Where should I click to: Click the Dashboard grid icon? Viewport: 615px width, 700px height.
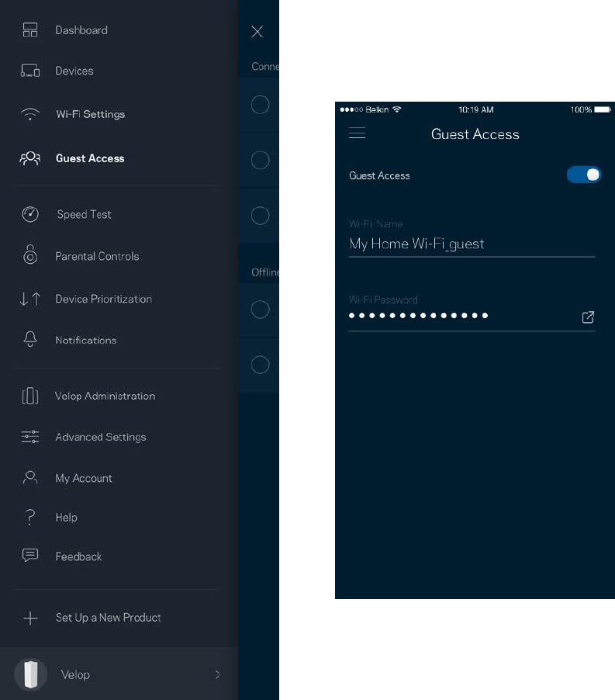click(x=30, y=30)
